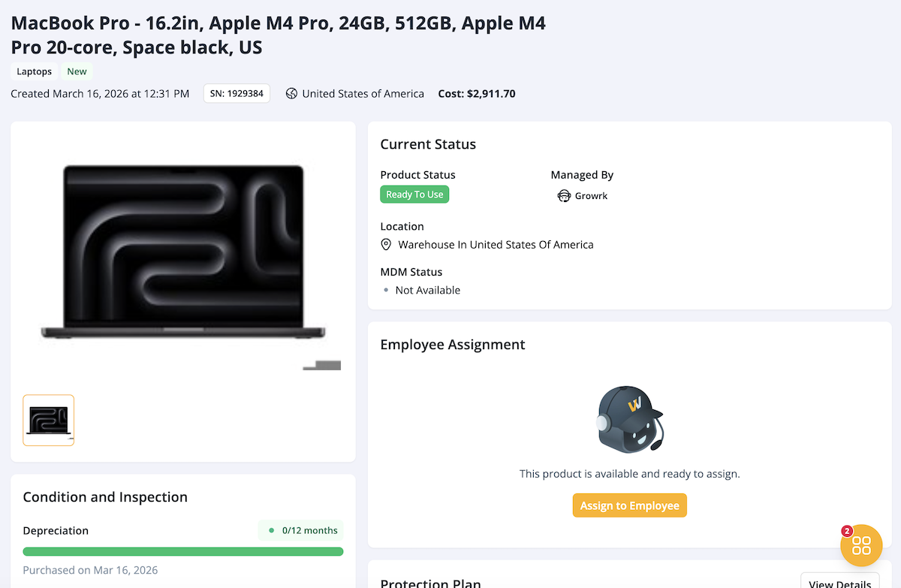
Task: Open the Current Status panel header
Action: (x=428, y=144)
